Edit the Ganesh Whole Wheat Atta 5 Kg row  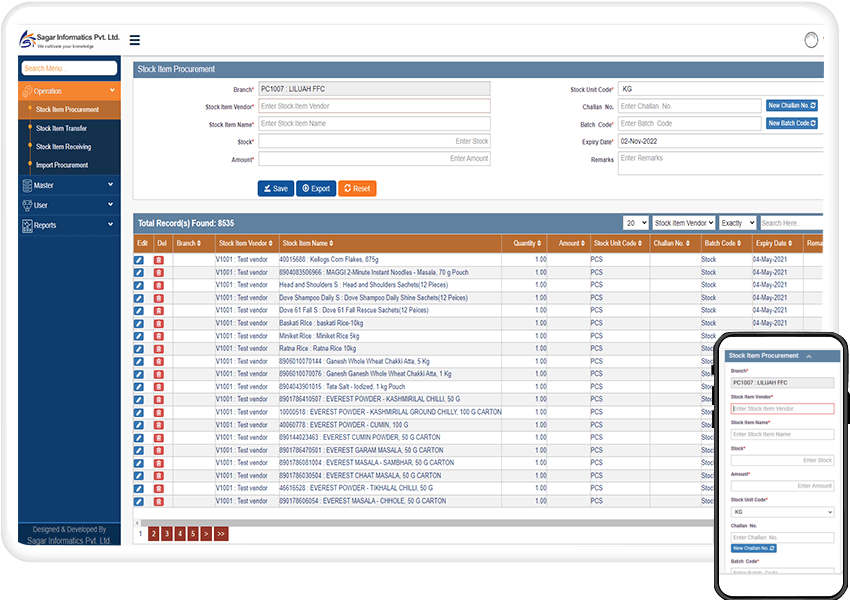tap(139, 362)
